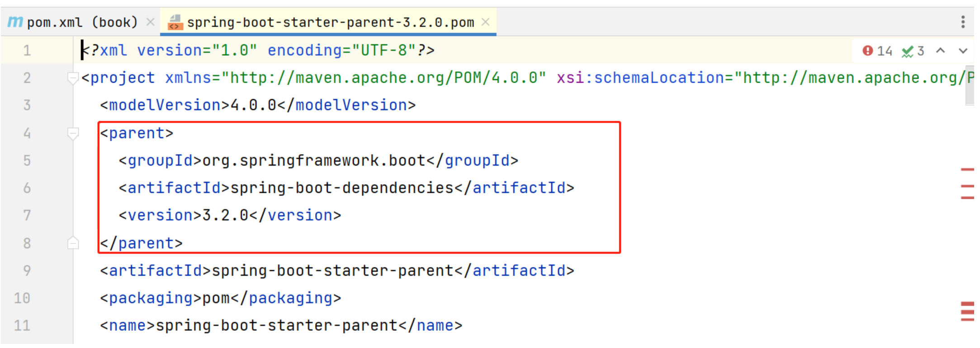Click the vertical scrollbar thumb
This screenshot has width=980, height=348.
(970, 86)
